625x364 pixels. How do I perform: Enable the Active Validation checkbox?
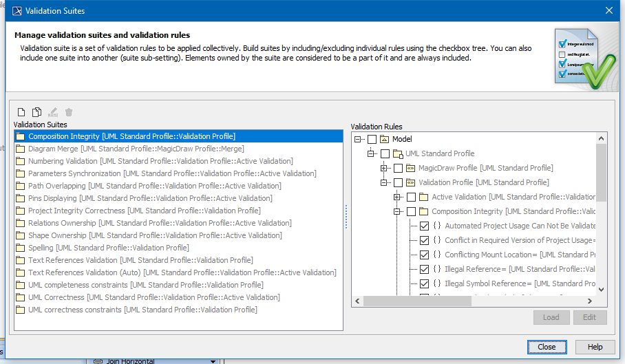point(411,197)
